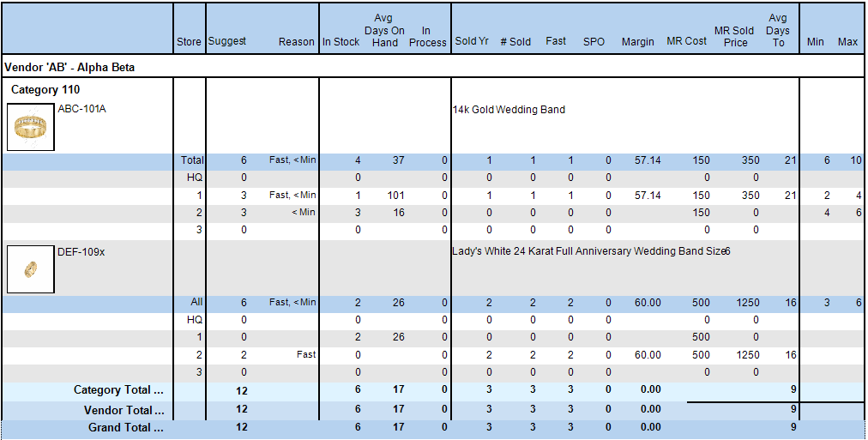Click the Suggest column header
This screenshot has height=440, width=868.
[x=227, y=41]
